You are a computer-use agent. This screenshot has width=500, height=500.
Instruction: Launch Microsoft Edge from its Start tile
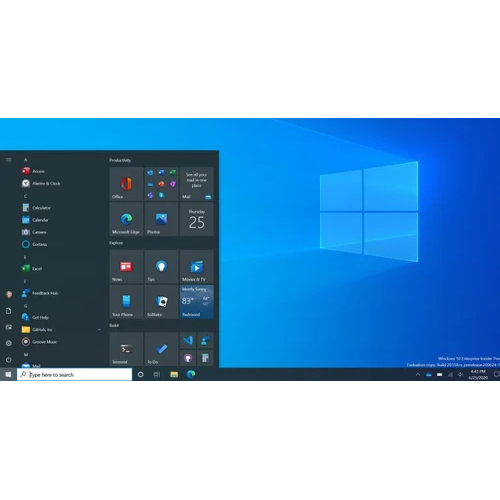(x=126, y=219)
